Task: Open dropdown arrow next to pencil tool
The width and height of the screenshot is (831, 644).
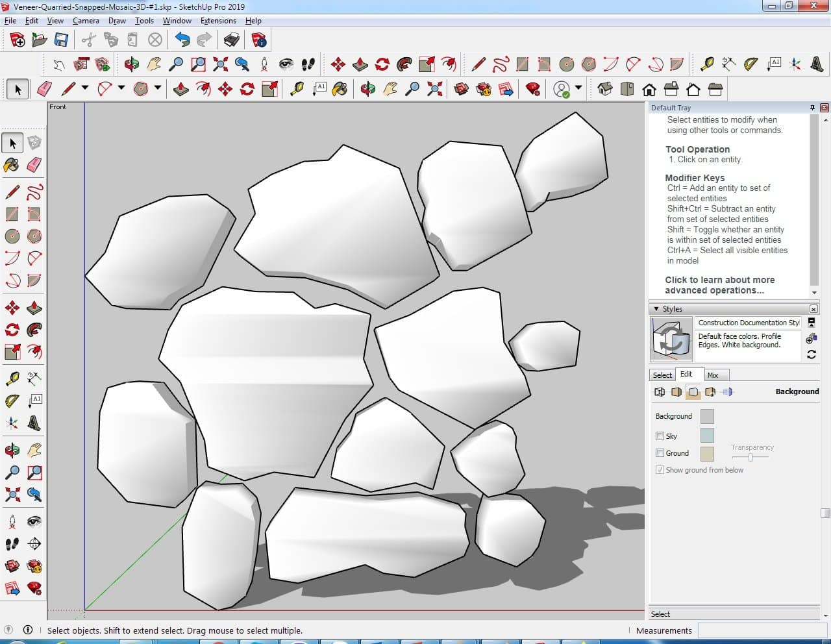Action: click(x=84, y=89)
